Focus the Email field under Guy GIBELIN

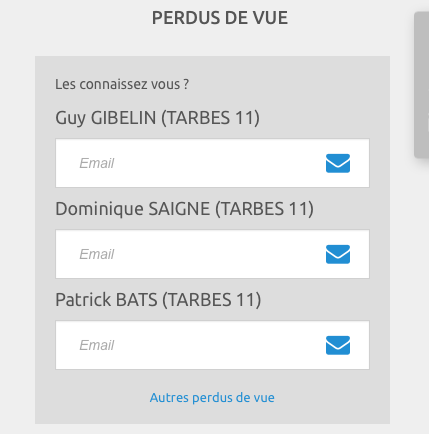(x=212, y=163)
